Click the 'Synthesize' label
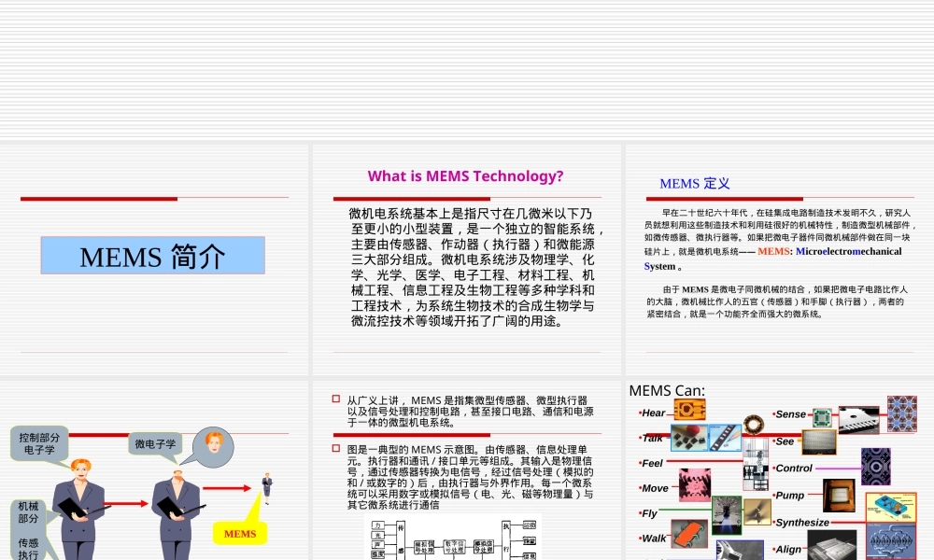Viewport: 934px width, 560px height. coord(801,523)
